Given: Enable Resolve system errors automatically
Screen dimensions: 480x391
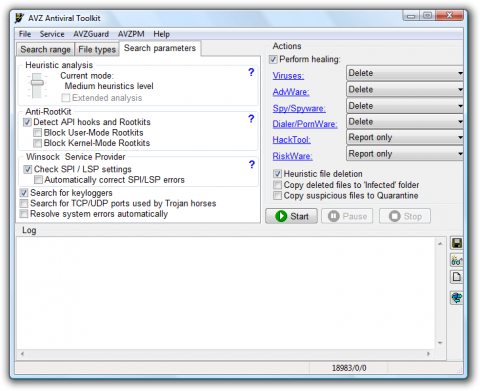Looking at the screenshot, I should [x=24, y=214].
